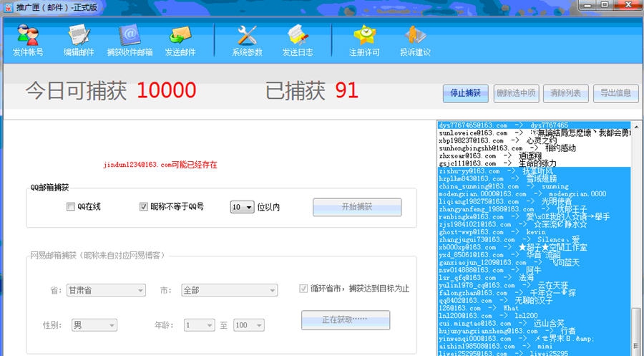
Task: Select list row zhxsoar@163.com
Action: 534,156
